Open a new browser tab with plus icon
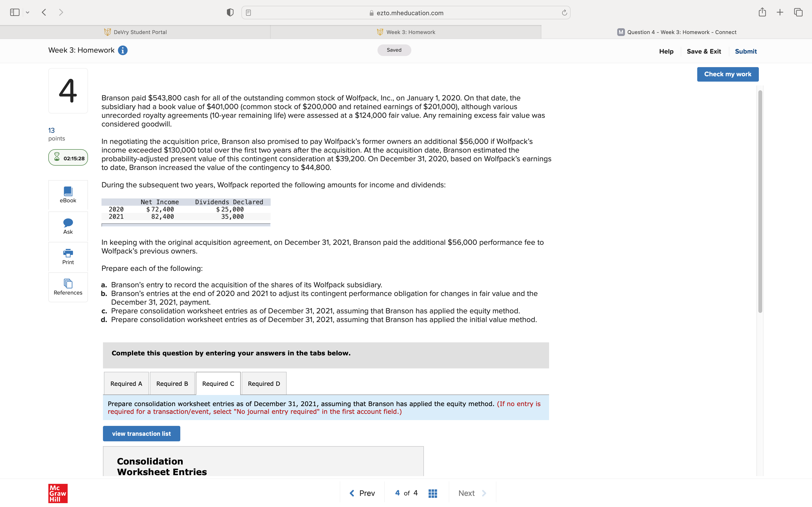The width and height of the screenshot is (812, 507). [x=780, y=12]
